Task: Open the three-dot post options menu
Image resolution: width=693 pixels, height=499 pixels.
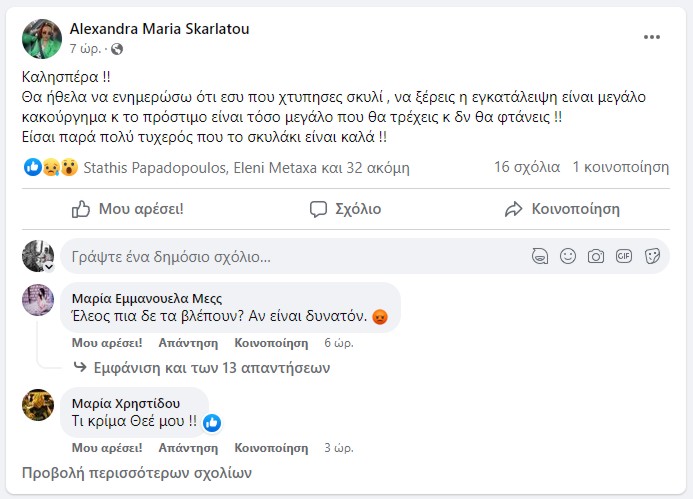Action: [x=652, y=37]
